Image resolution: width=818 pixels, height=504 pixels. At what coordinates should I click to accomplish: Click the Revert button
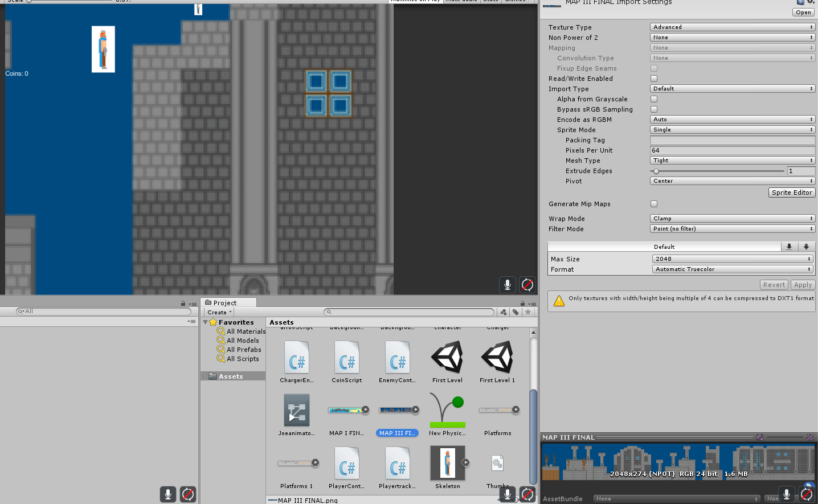click(774, 285)
